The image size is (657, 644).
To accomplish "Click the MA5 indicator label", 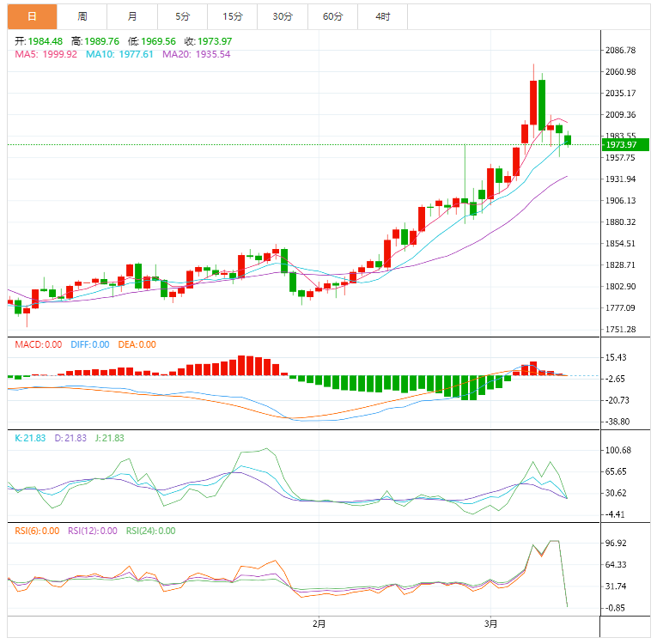I will (46, 54).
